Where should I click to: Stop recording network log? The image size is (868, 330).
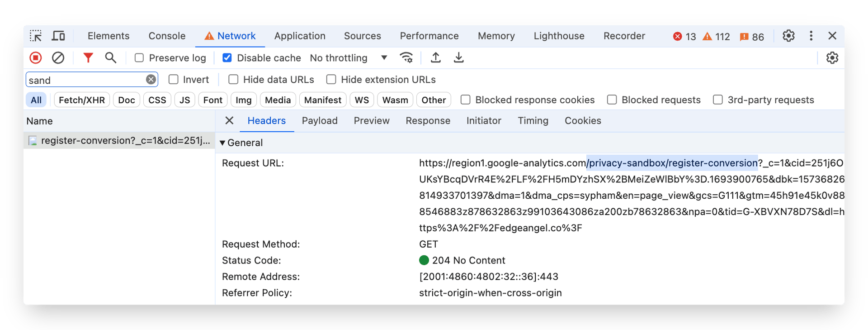click(x=36, y=58)
